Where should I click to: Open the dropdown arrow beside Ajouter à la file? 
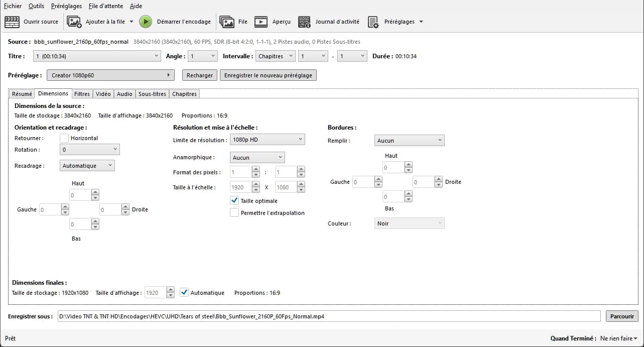coord(132,22)
